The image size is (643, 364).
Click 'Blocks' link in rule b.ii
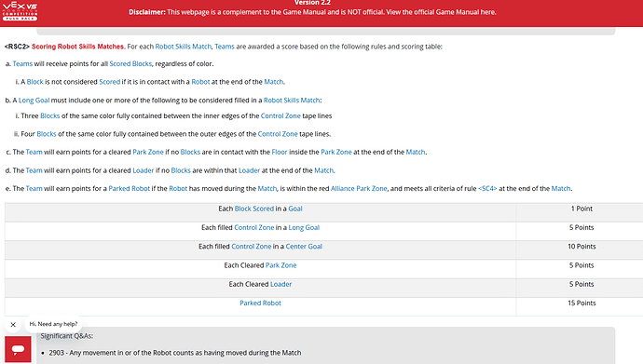tap(47, 134)
